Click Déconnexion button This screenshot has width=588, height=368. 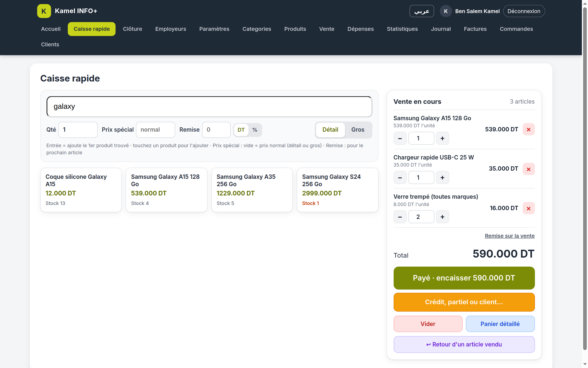(x=524, y=11)
